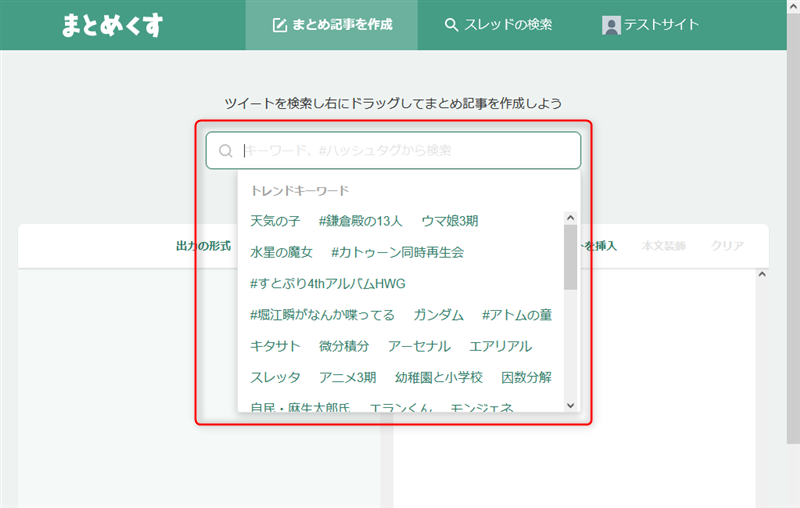
Task: Click the magnifier icon beside スレッドの検索
Action: tap(451, 25)
